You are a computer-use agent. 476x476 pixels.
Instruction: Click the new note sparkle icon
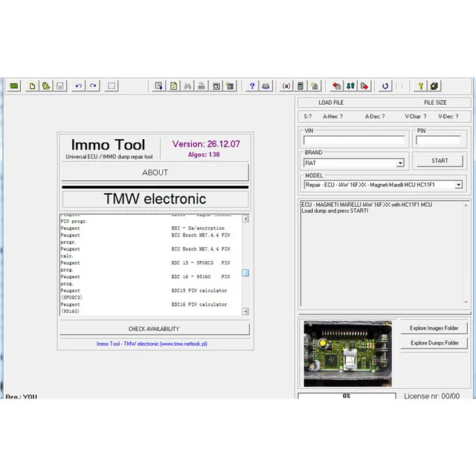315,86
